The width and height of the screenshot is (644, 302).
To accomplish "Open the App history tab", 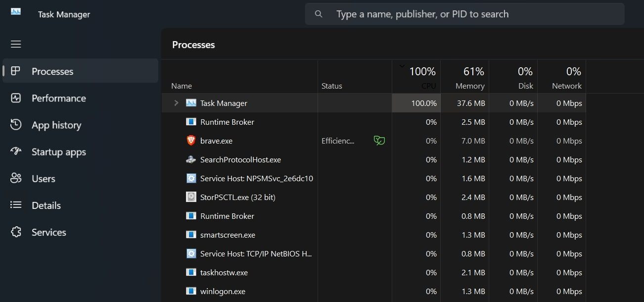I will (x=81, y=124).
